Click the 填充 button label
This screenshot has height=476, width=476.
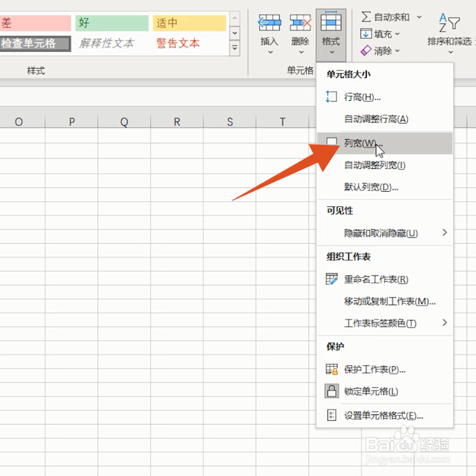[x=383, y=34]
